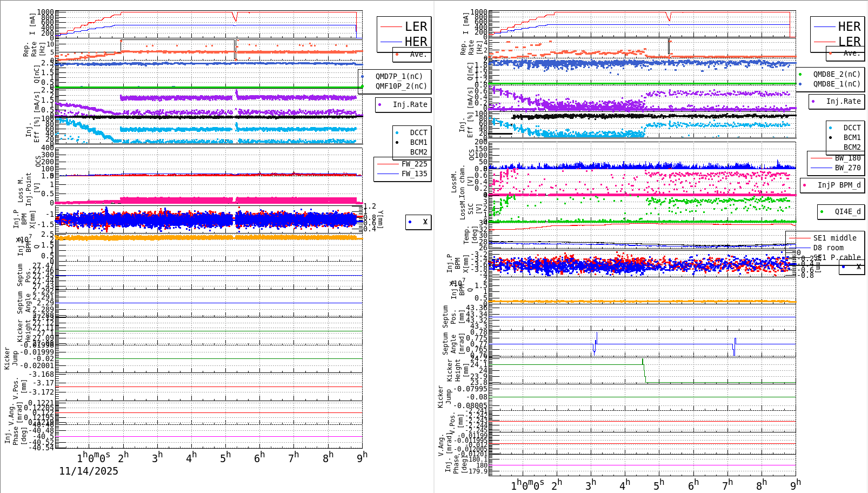
Task: Click the Rep. Rate [Hz] axis title in the left plot
Action: (34, 49)
